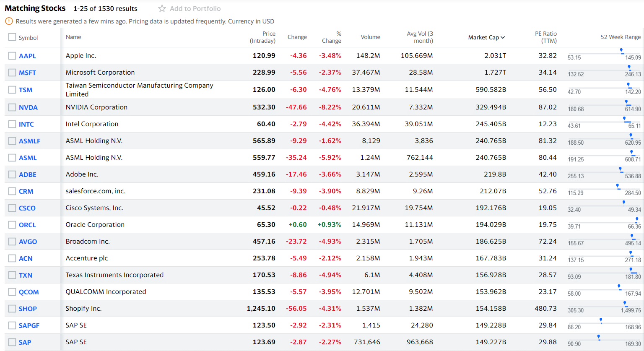Click the 52 Week Range header
Image resolution: width=644 pixels, height=351 pixels.
tap(621, 37)
